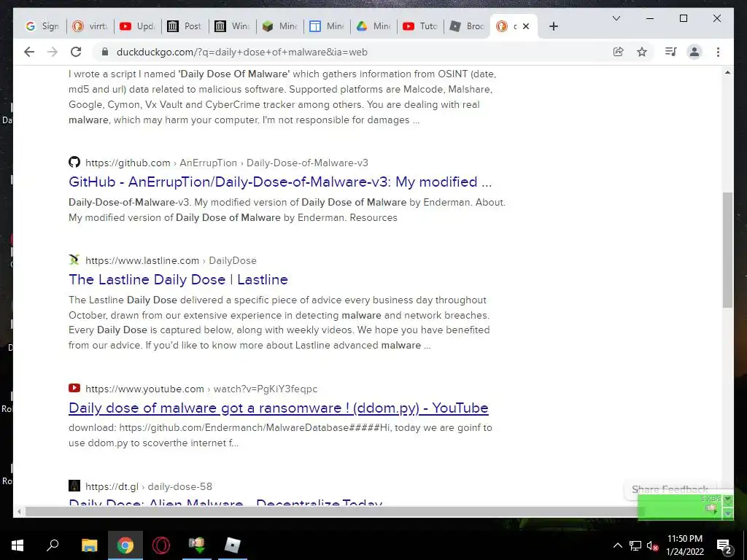Close the active DuckDuckGo tab
747x560 pixels.
pos(526,26)
